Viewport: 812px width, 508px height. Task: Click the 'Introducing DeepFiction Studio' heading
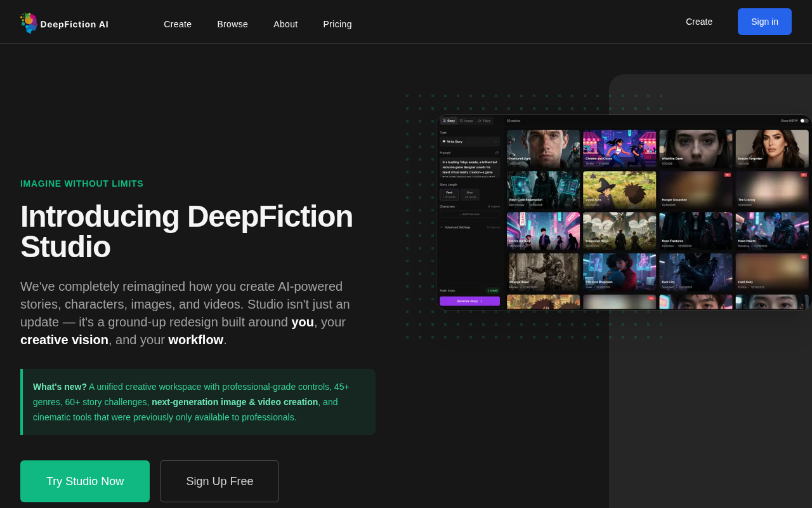187,232
